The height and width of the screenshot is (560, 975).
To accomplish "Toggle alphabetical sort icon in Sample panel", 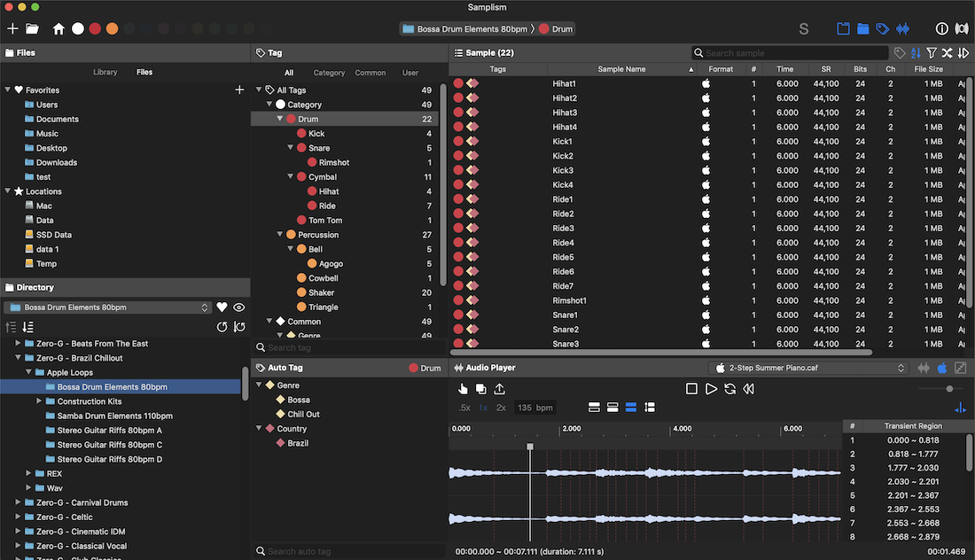I will click(x=916, y=53).
